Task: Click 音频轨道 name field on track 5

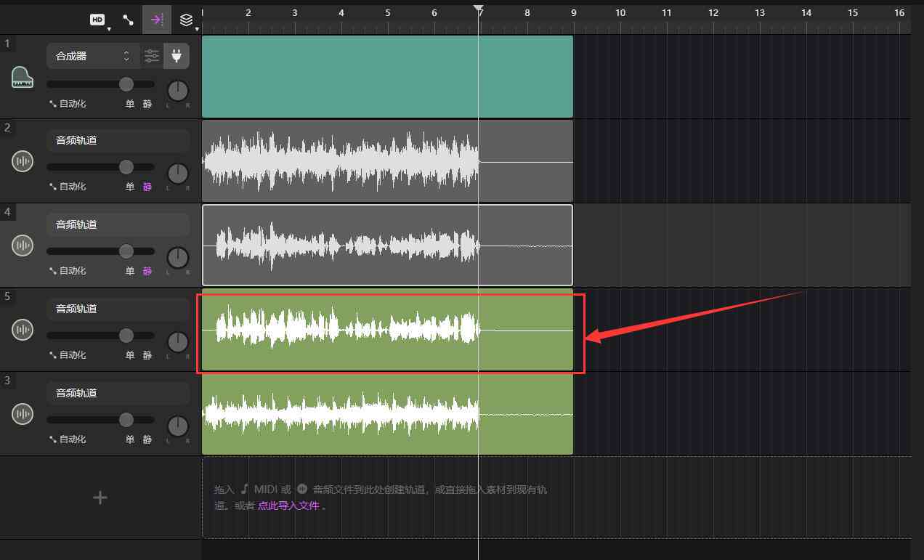Action: [118, 309]
